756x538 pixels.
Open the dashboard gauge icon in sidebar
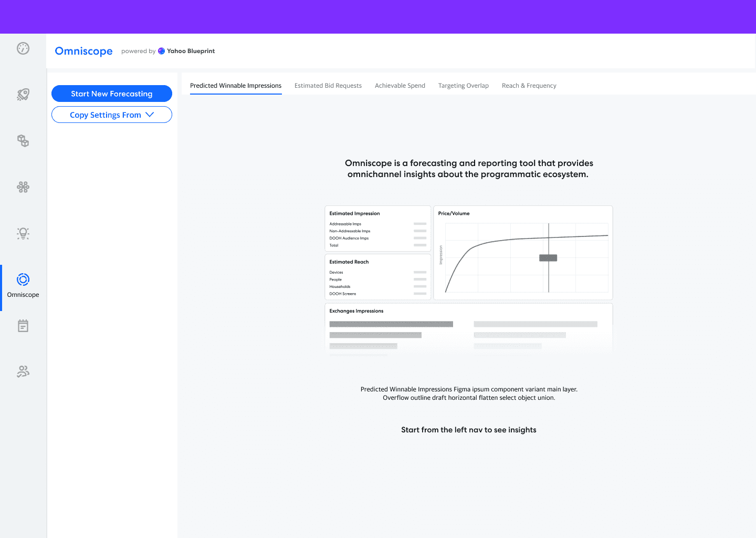tap(23, 48)
